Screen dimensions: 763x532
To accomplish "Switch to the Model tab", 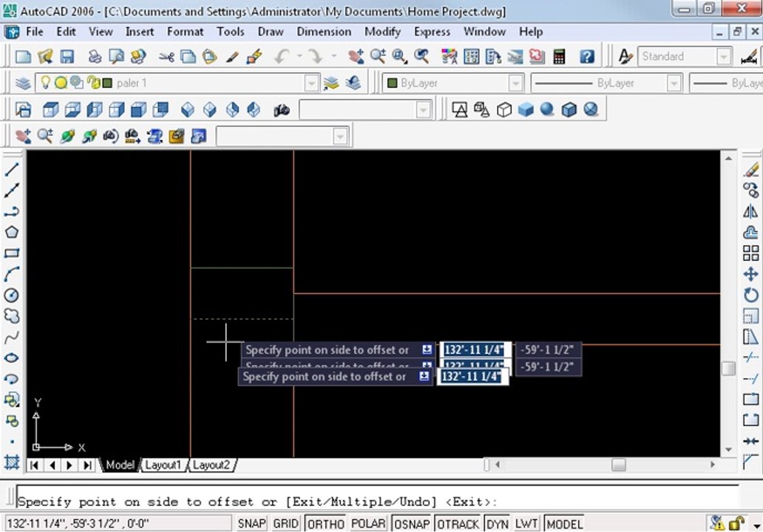I will (120, 465).
